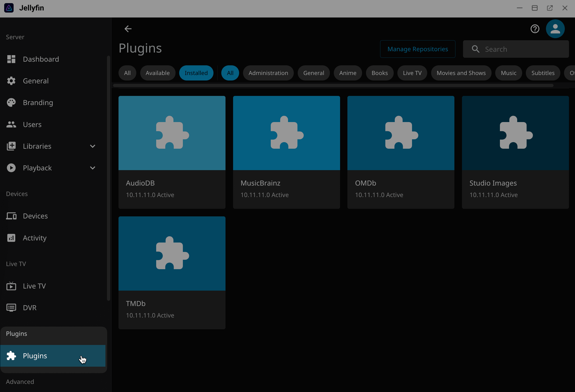This screenshot has height=392, width=575.
Task: Filter by Movies and Shows category
Action: click(461, 73)
